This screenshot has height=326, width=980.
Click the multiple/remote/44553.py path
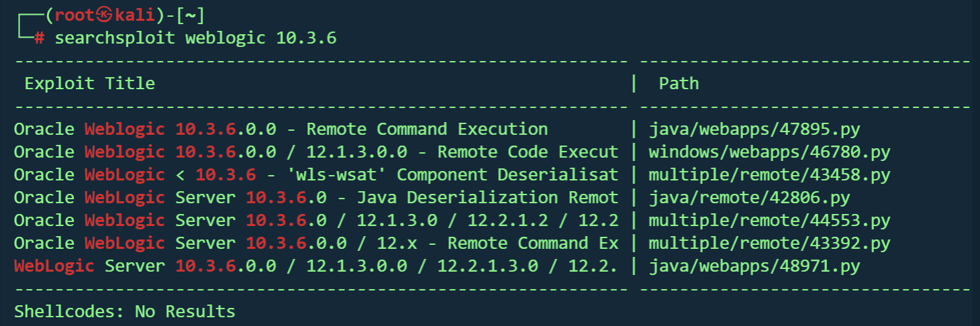point(769,220)
